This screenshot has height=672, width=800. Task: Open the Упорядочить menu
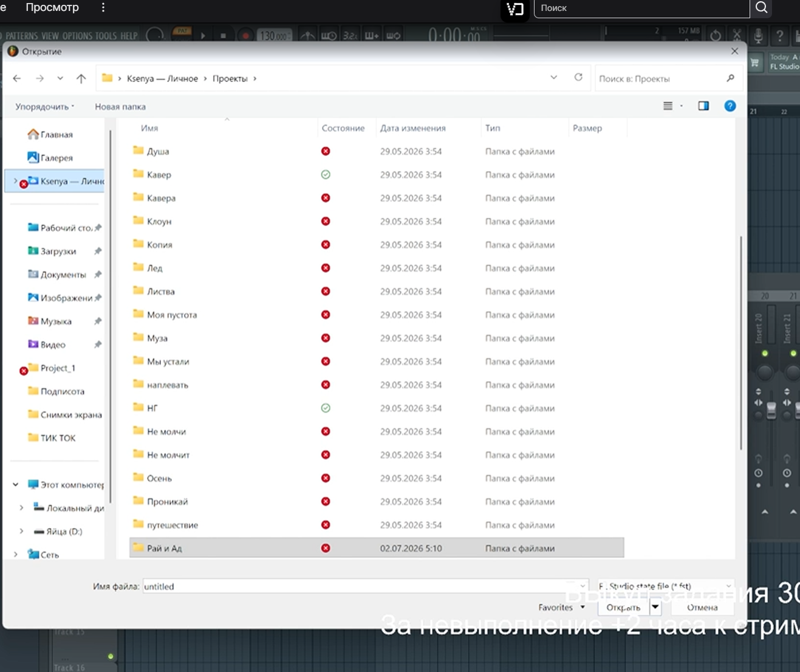44,106
